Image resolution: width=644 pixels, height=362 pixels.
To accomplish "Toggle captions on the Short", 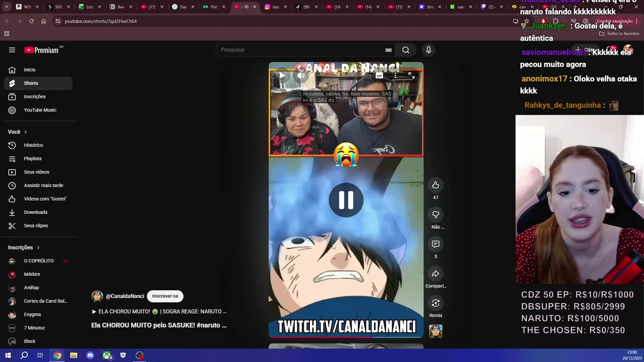I will tap(379, 75).
